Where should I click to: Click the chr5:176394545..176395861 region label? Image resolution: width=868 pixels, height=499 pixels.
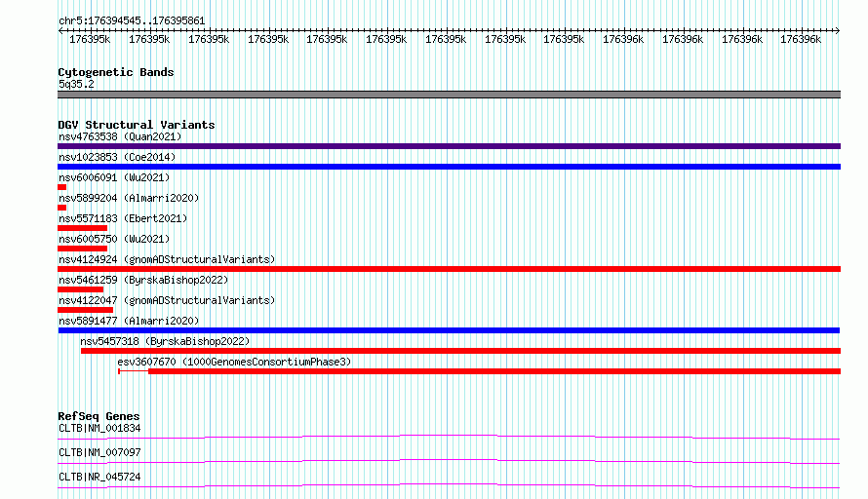click(x=132, y=20)
